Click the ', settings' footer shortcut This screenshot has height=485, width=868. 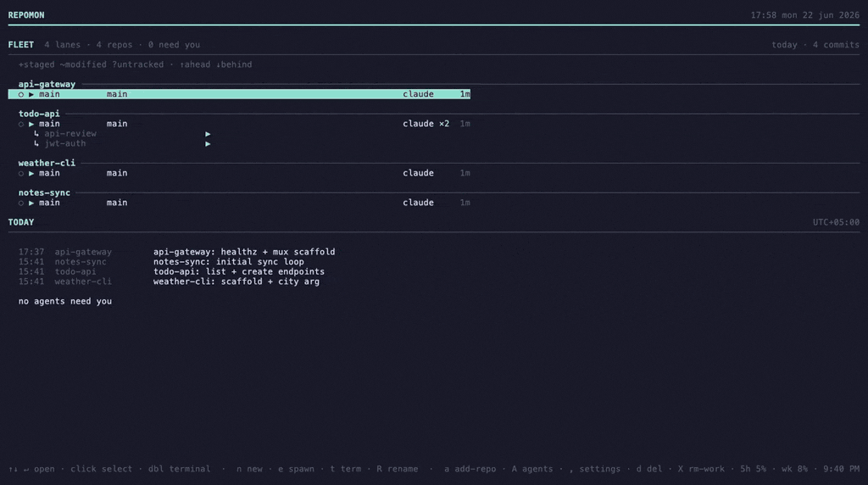[x=594, y=469]
